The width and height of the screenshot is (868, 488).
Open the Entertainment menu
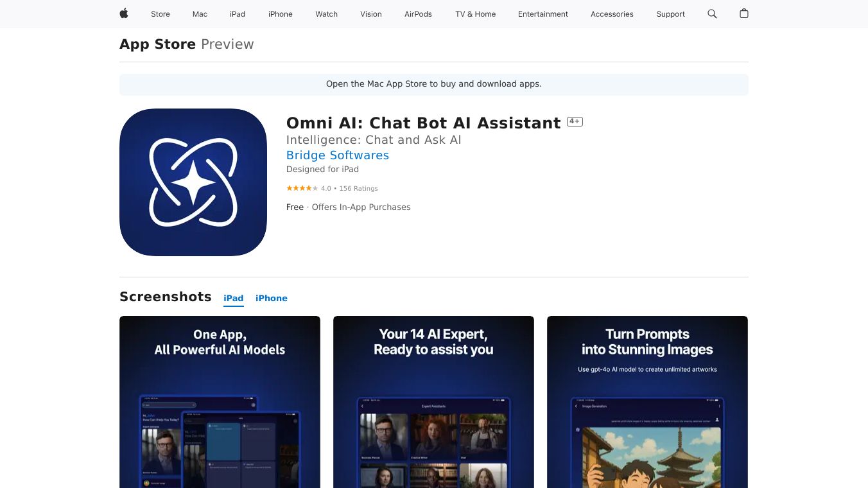pyautogui.click(x=543, y=14)
